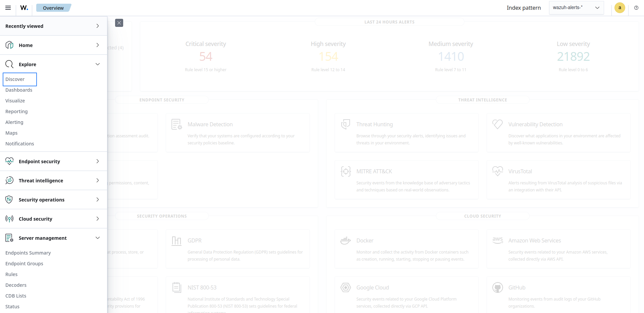644x313 pixels.
Task: Open the Index pattern wazuh-alerts dropdown
Action: [x=576, y=8]
